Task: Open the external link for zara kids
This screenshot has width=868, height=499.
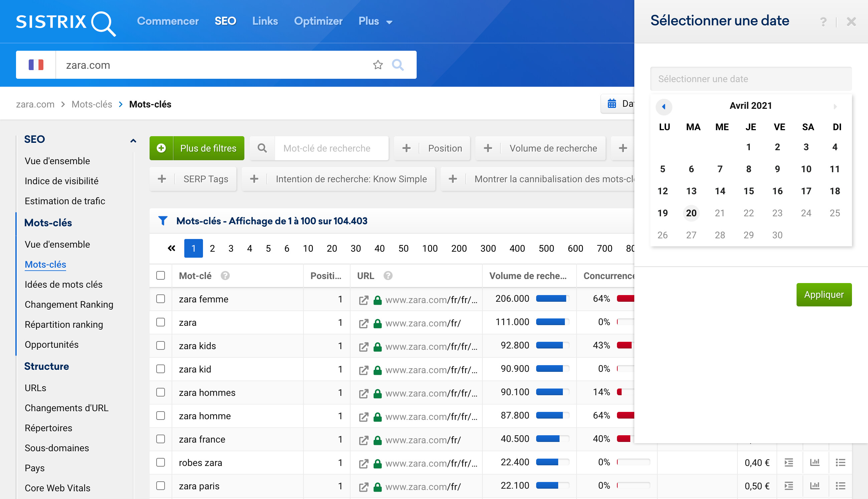Action: 364,346
